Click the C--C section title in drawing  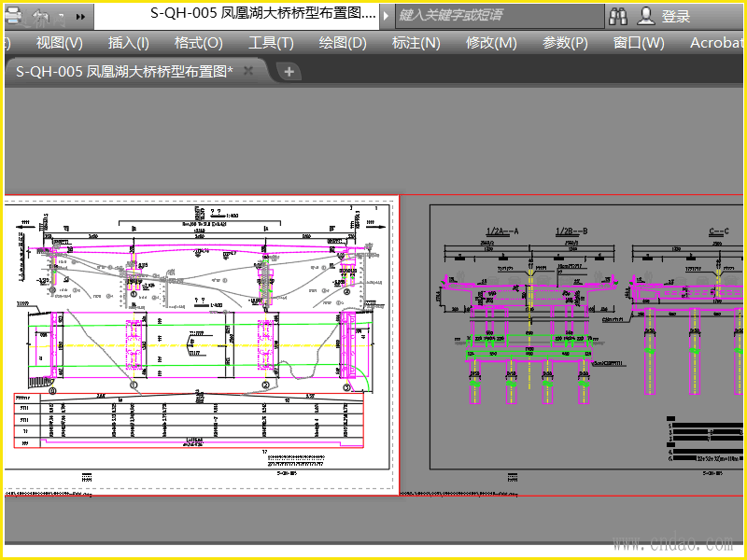coord(718,231)
